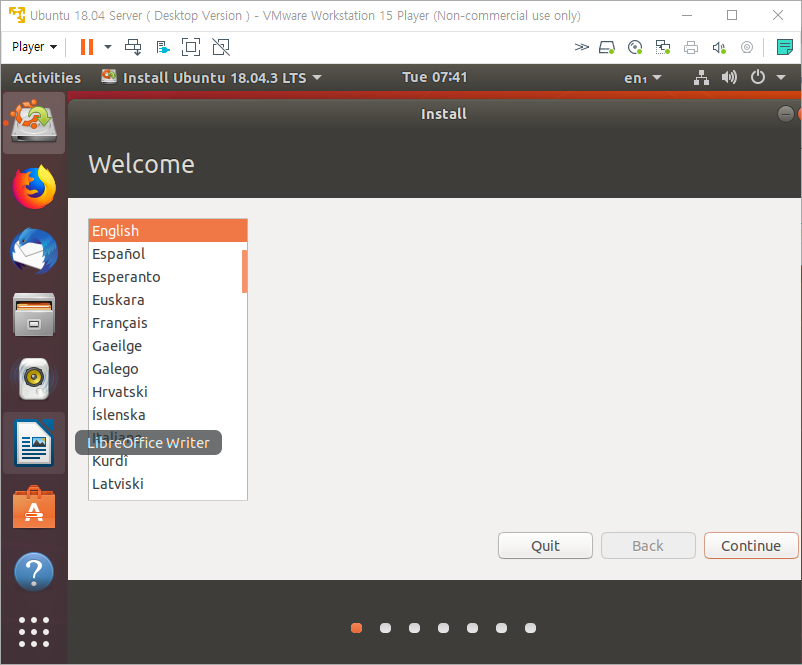
Task: Click the power icon in the top bar
Action: click(x=758, y=77)
